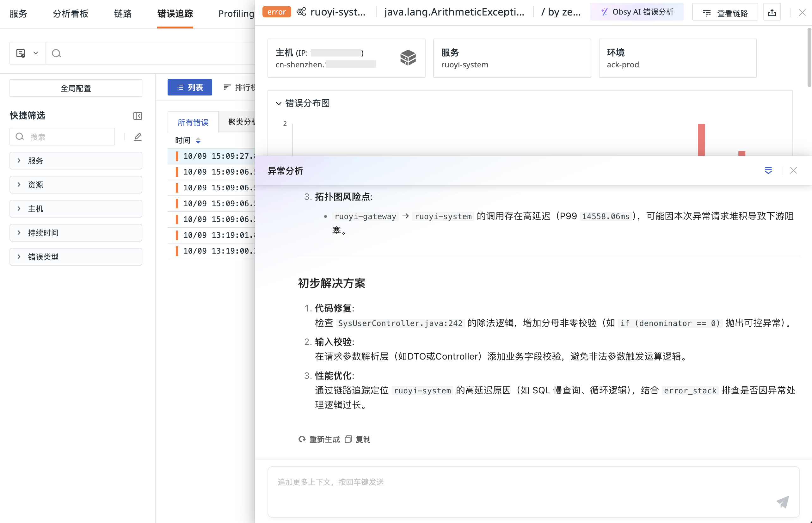Open the query mode dropdown by search bar

28,53
